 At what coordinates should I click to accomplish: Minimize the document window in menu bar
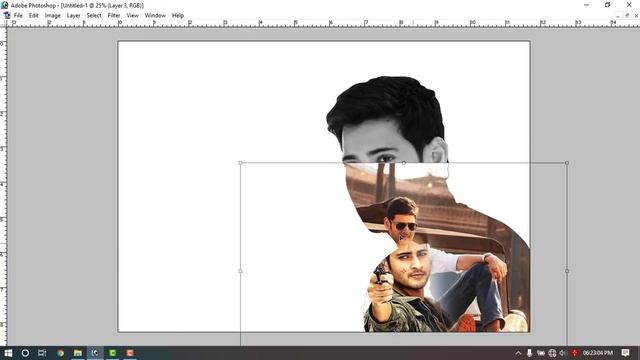[618, 16]
